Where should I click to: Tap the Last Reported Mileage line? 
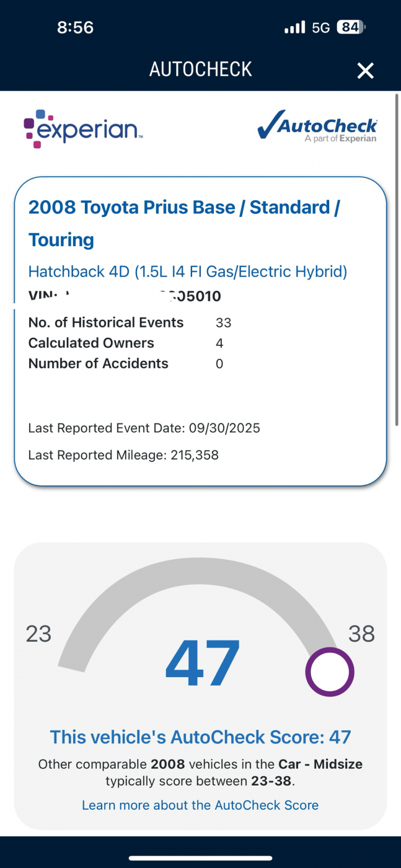pyautogui.click(x=123, y=455)
